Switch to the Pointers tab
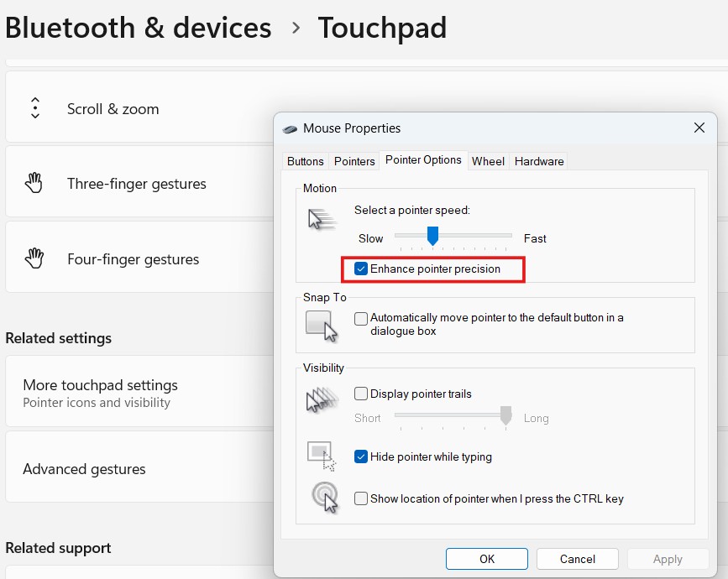This screenshot has width=728, height=579. pos(354,161)
